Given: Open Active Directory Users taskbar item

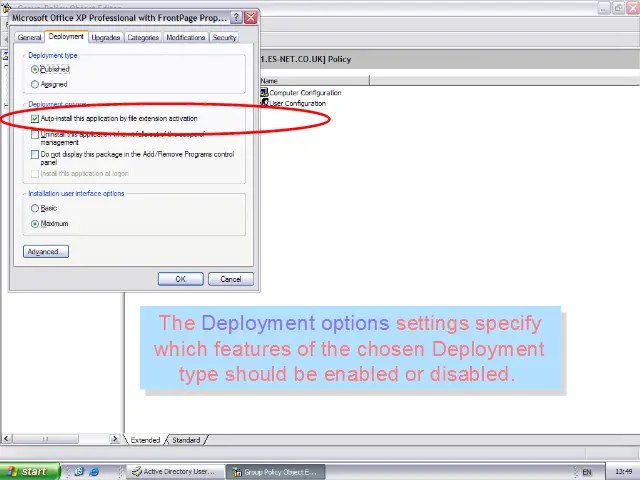Looking at the screenshot, I should pyautogui.click(x=173, y=471).
